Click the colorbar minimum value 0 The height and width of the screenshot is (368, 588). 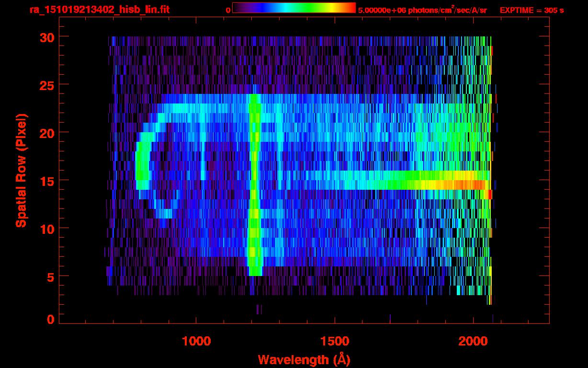tap(228, 10)
